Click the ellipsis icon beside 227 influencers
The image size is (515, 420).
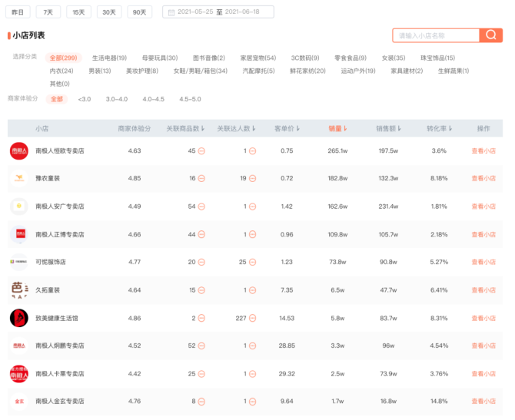(252, 319)
